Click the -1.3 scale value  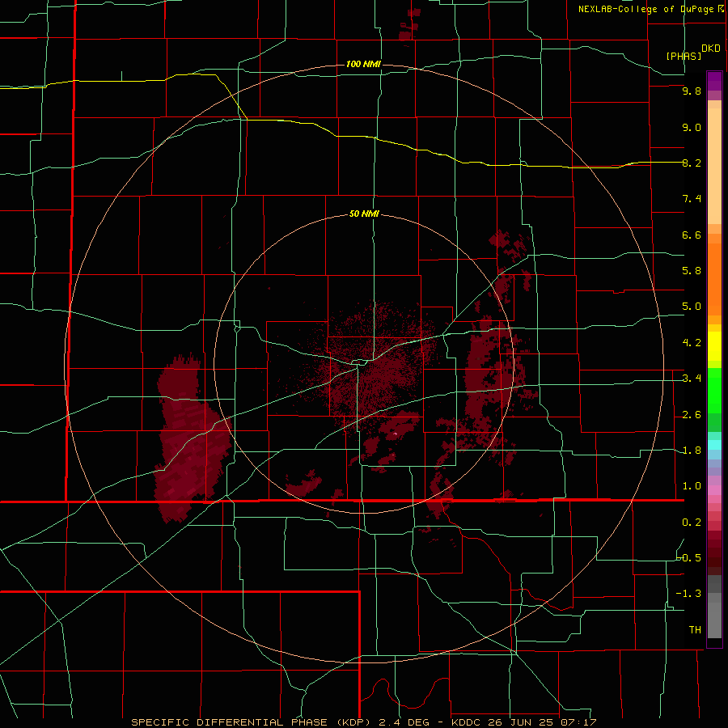coord(689,594)
